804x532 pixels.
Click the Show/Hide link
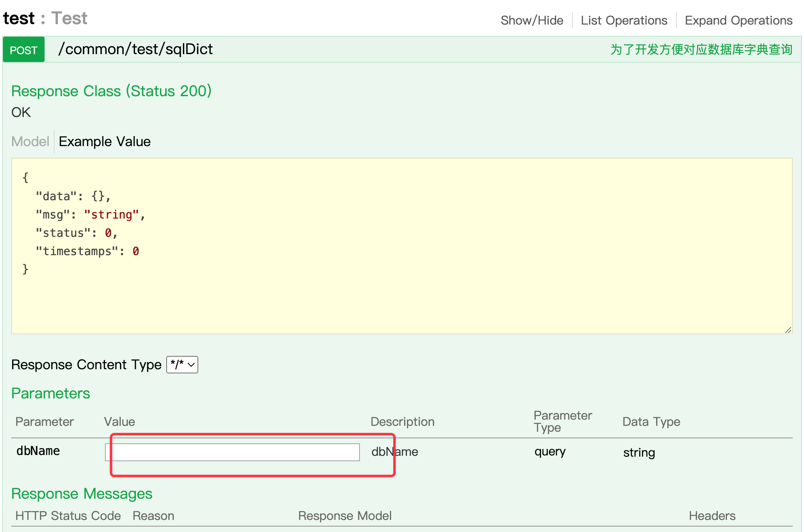click(x=532, y=20)
